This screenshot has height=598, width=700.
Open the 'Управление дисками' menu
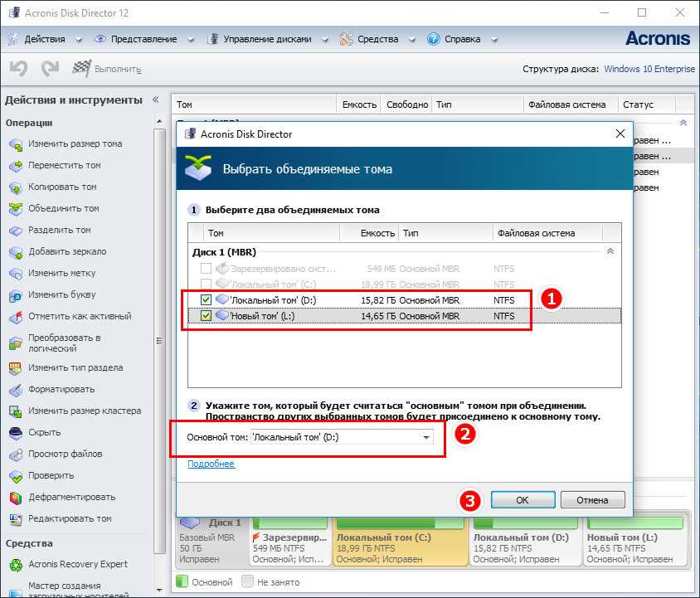[x=267, y=39]
